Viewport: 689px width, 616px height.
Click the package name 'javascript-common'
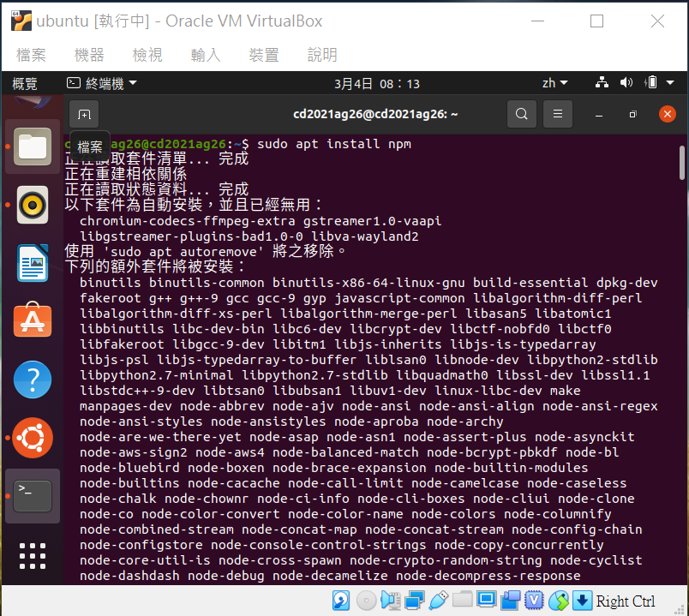tap(399, 298)
